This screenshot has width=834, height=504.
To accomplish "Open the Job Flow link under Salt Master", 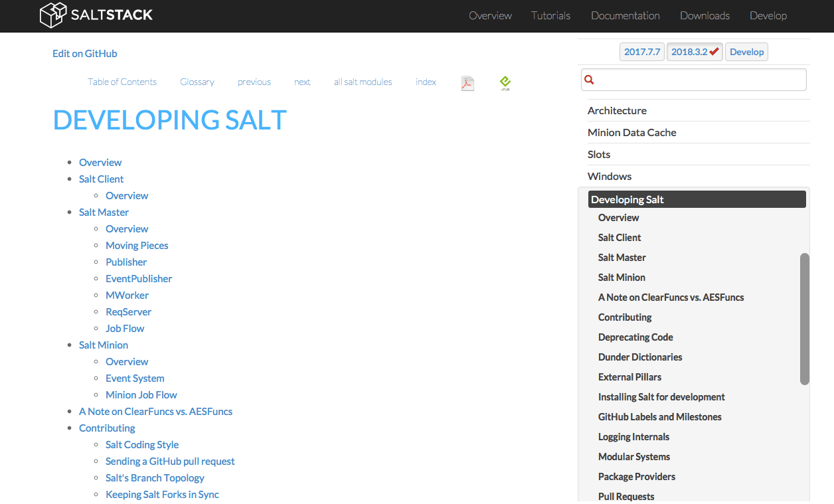I will (x=125, y=329).
